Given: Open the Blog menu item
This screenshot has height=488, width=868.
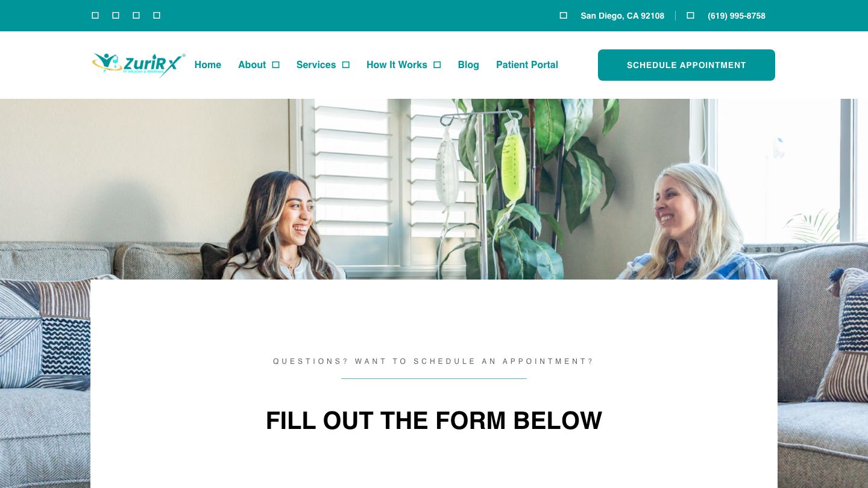Looking at the screenshot, I should tap(468, 65).
